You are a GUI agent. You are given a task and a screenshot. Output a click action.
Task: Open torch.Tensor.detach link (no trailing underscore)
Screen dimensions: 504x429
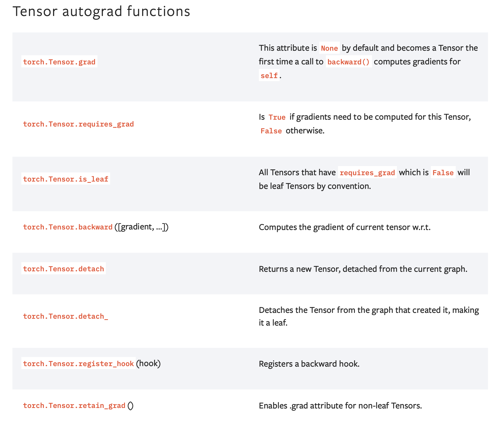pos(63,269)
